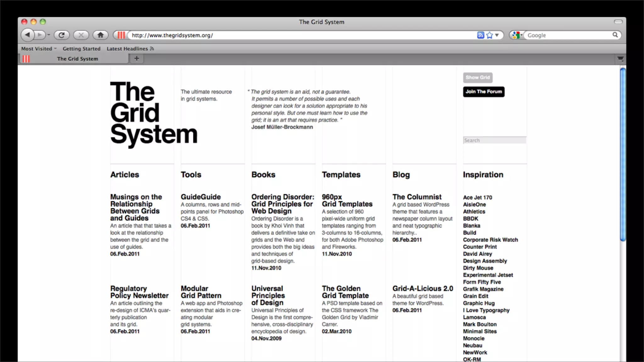
Task: Focus the site Search input field
Action: click(x=494, y=140)
